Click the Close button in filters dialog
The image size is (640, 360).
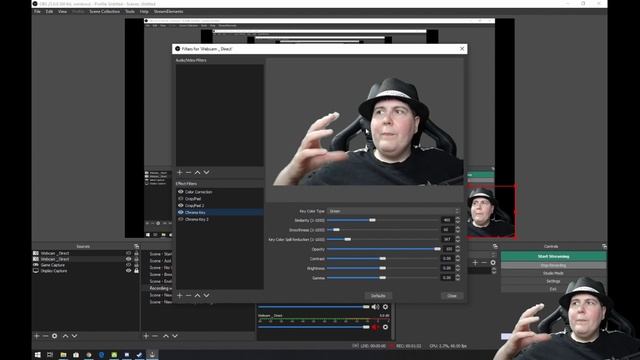click(452, 296)
